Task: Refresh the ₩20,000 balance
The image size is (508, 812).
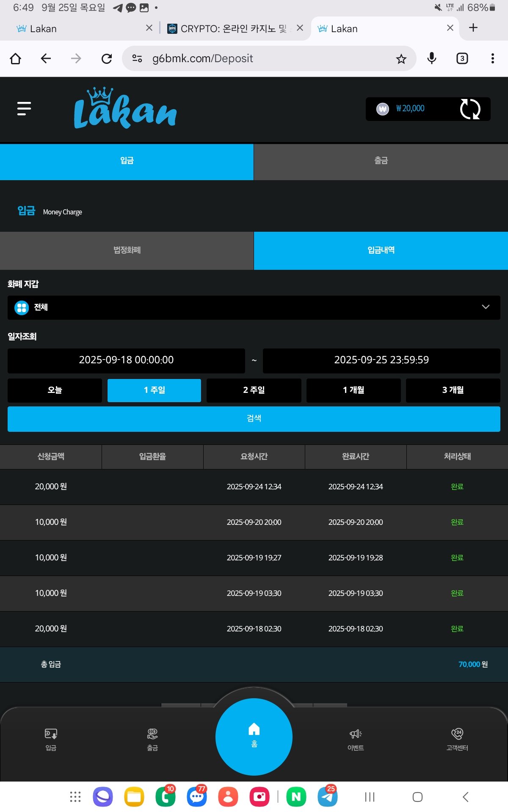Action: point(470,109)
